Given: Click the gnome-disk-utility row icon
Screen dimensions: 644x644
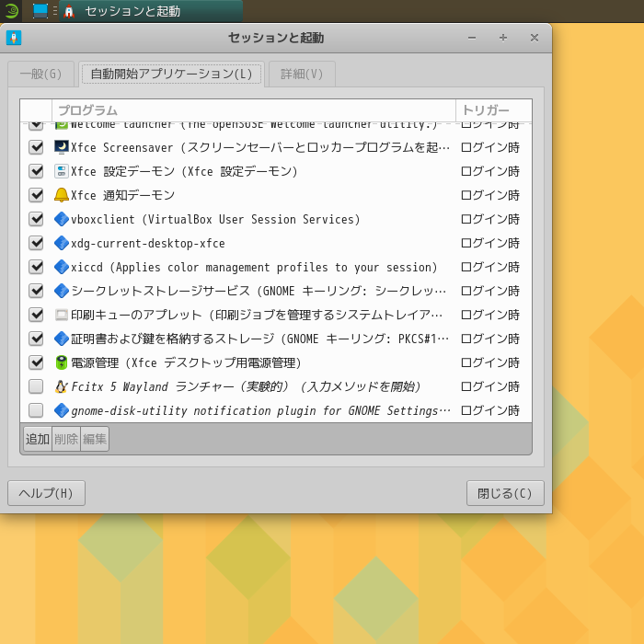Looking at the screenshot, I should [x=62, y=410].
